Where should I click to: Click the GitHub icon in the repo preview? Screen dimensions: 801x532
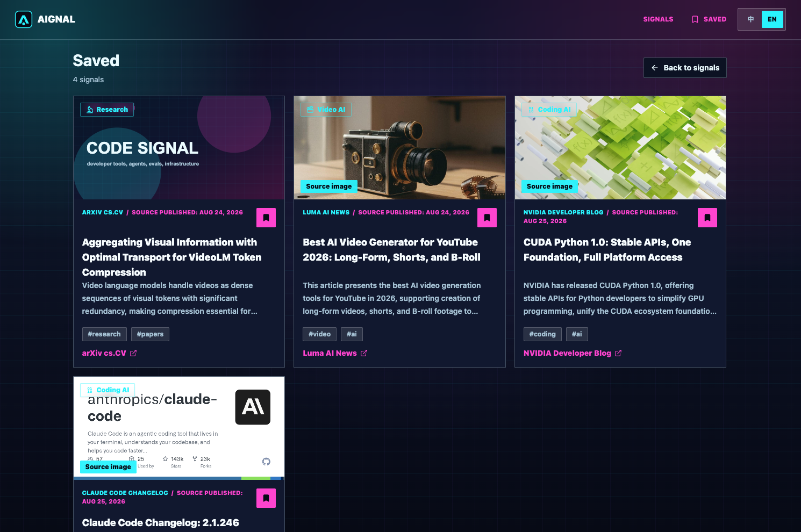(266, 462)
